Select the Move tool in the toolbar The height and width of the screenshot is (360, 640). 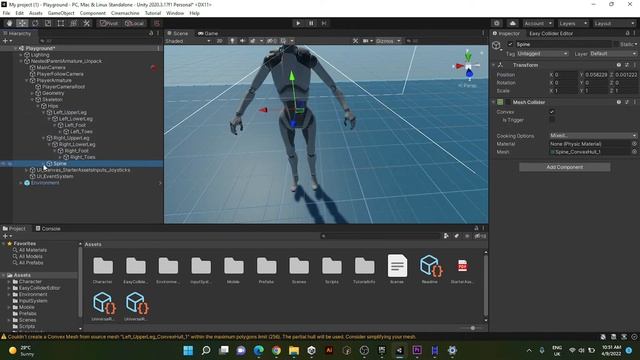click(22, 23)
